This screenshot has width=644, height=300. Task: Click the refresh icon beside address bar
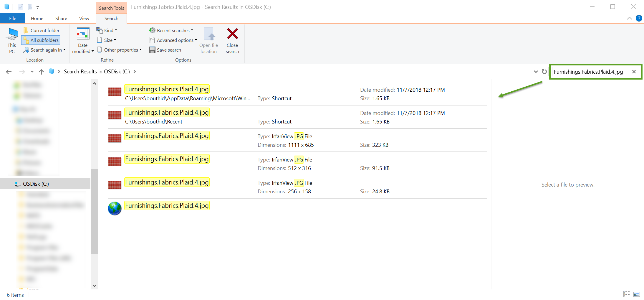tap(544, 72)
